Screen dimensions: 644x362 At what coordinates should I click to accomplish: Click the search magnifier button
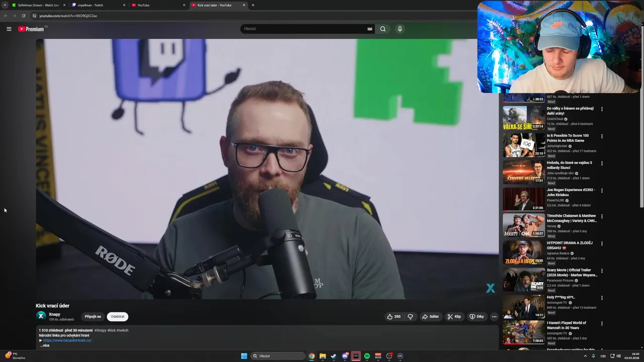tap(383, 29)
